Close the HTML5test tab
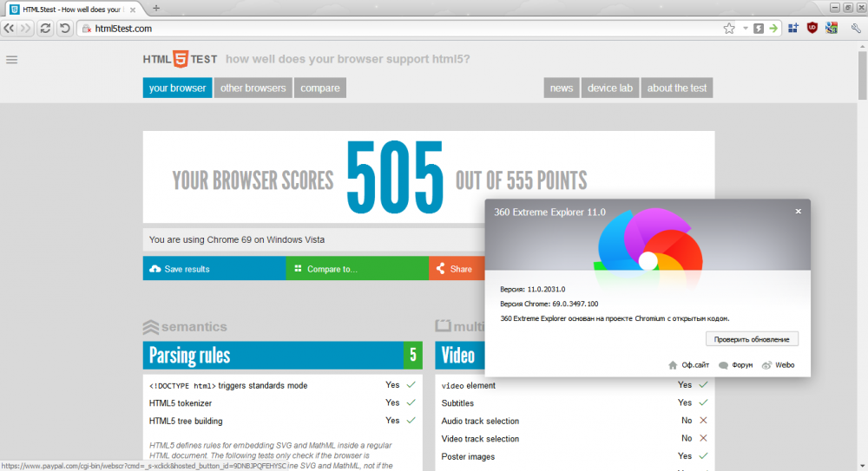The height and width of the screenshot is (471, 868). pos(133,10)
